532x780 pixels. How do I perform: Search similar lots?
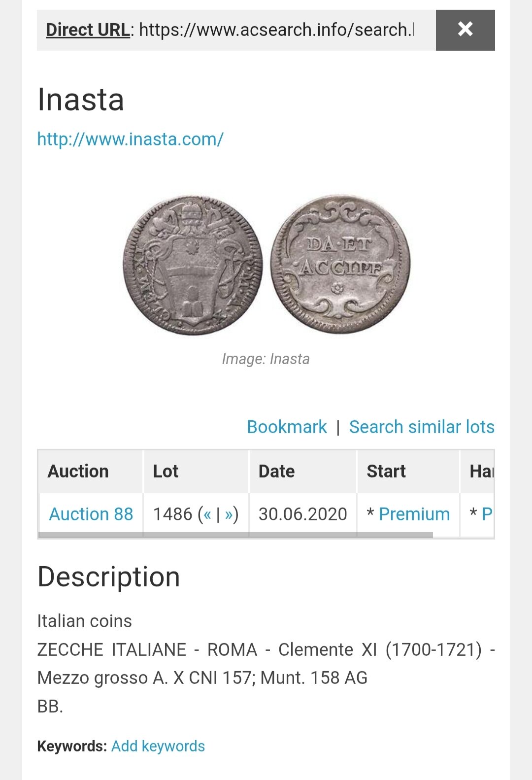tap(422, 427)
